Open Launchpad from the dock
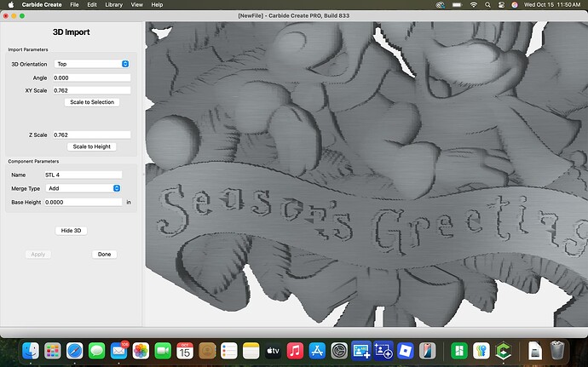Image resolution: width=588 pixels, height=367 pixels. (x=53, y=352)
